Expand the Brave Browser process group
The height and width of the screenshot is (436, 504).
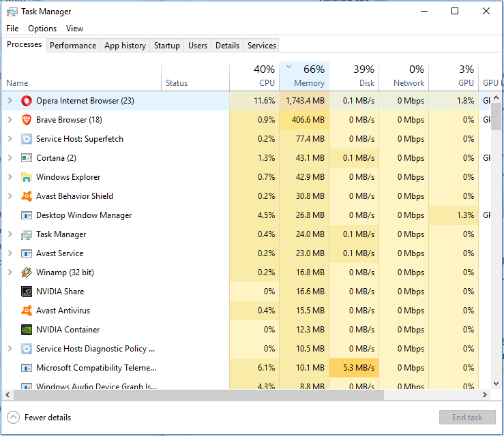click(10, 120)
